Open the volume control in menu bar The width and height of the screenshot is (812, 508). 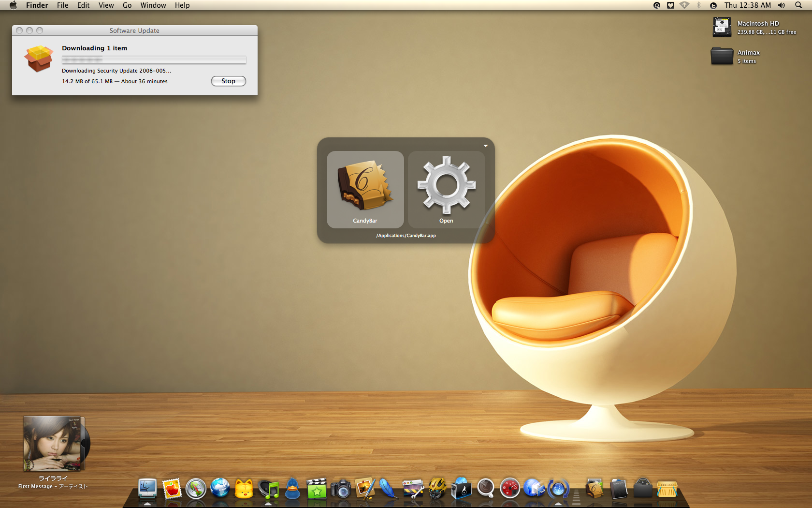782,5
